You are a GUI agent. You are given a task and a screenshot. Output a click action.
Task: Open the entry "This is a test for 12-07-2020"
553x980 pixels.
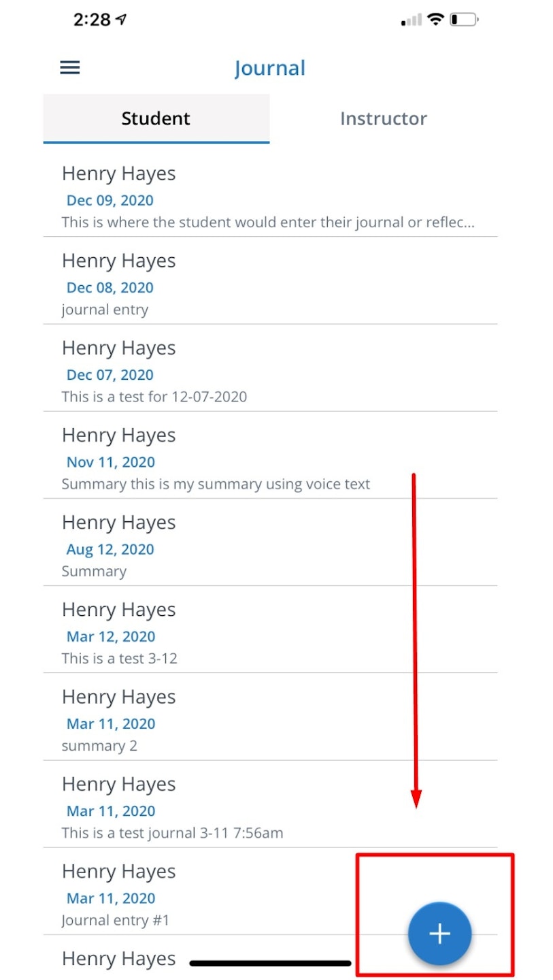[x=269, y=372]
